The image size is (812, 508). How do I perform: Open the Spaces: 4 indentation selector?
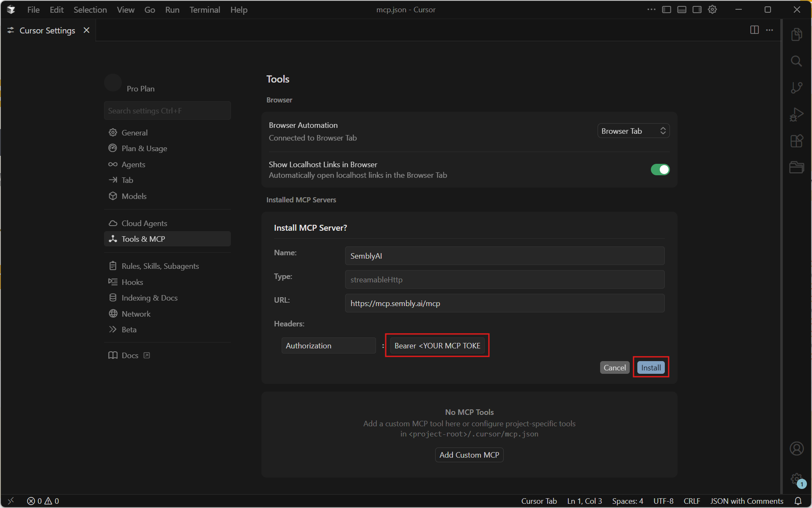(627, 501)
